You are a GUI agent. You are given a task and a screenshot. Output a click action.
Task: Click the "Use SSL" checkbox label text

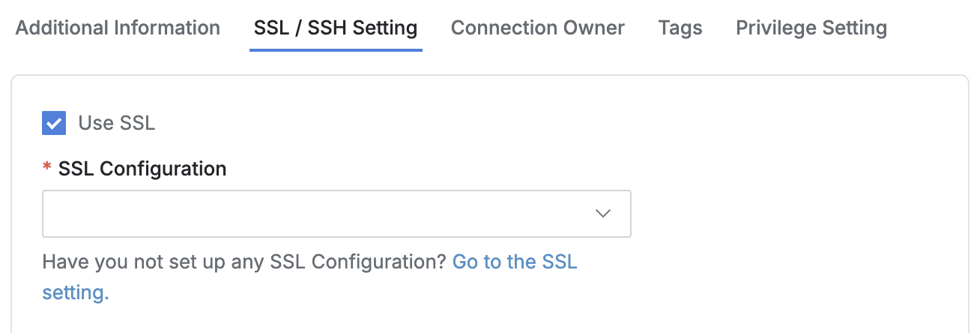pyautogui.click(x=116, y=123)
